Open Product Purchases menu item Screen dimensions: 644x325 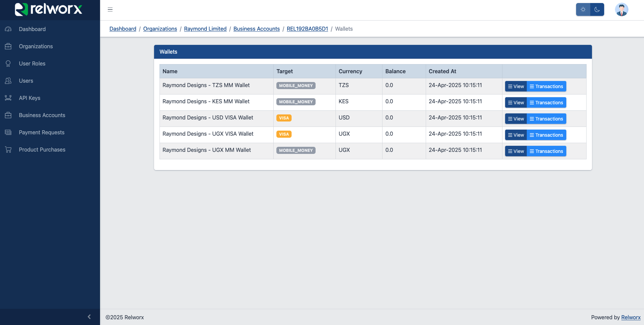point(50,150)
